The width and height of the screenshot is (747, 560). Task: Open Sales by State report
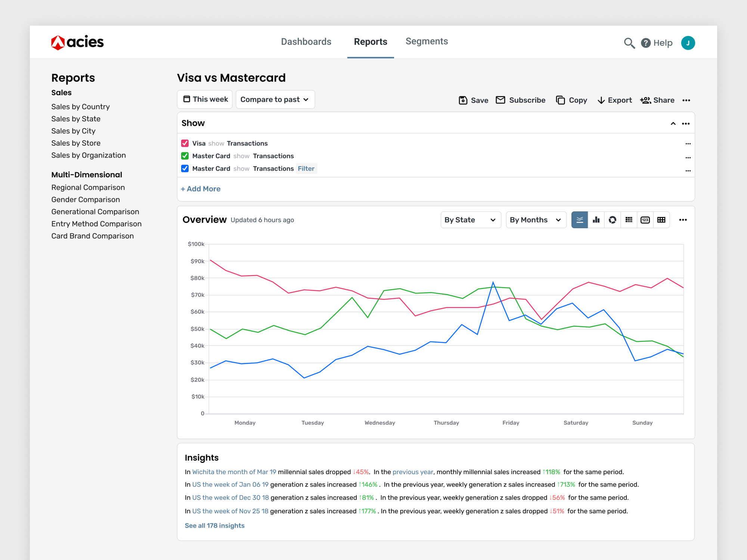coord(76,119)
